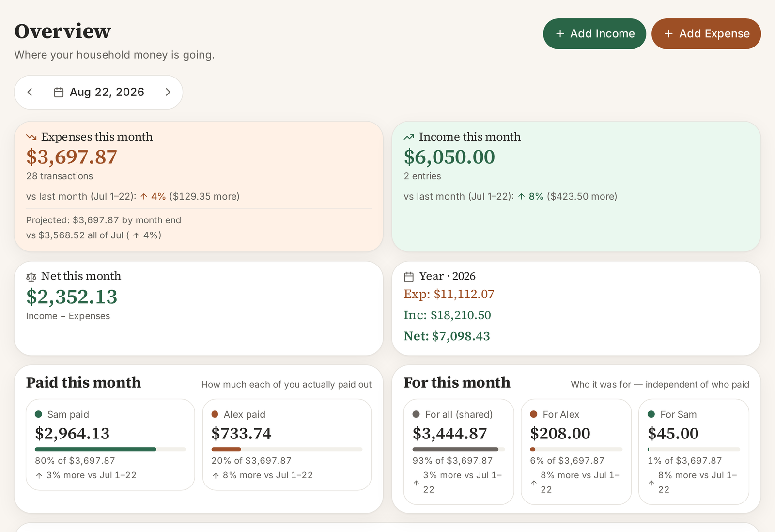Click ($423.50 more) income comparison text
The image size is (775, 532).
tap(582, 196)
